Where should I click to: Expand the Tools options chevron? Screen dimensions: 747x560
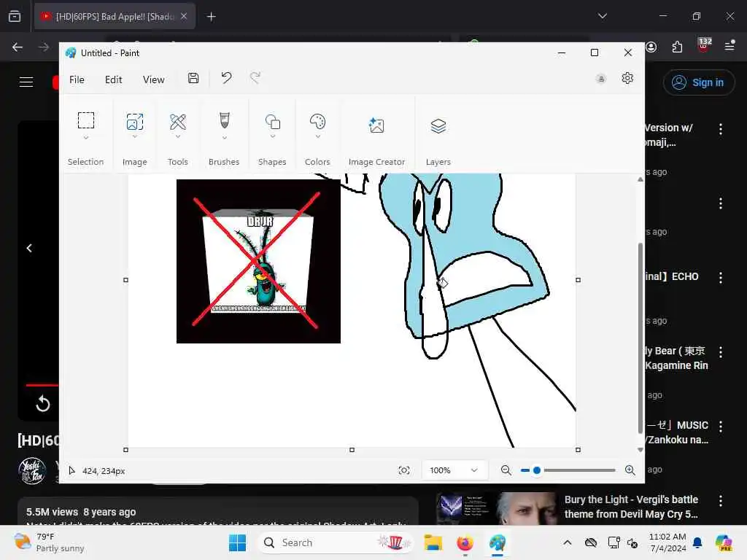[x=178, y=137]
